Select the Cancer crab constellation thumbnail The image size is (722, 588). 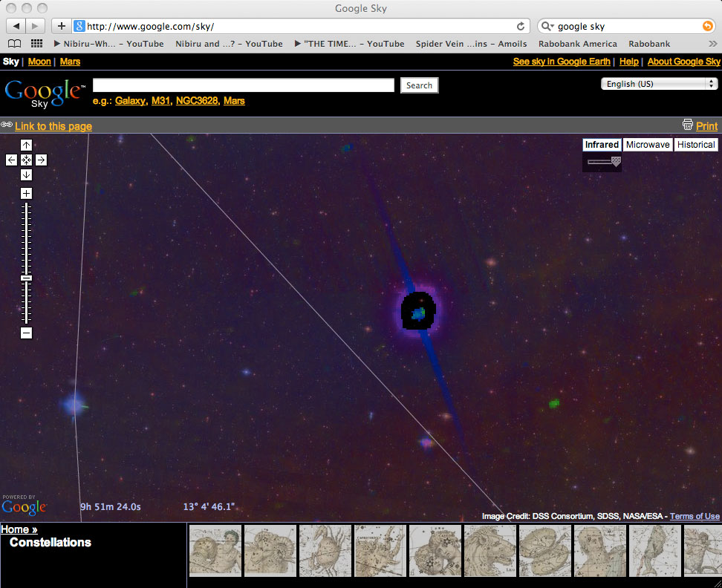[325, 551]
